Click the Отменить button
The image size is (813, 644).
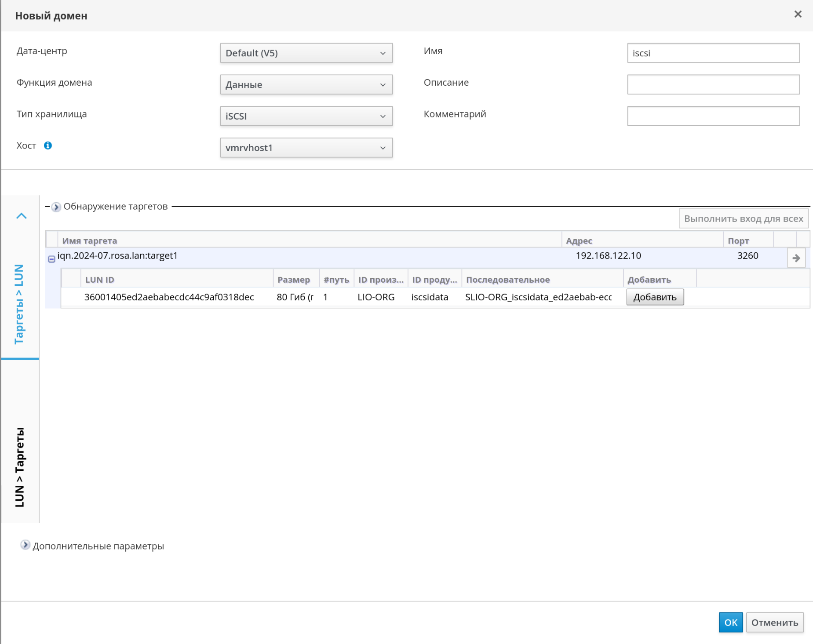774,622
